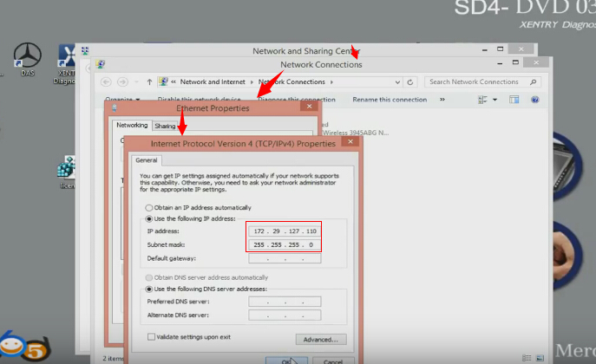Enable Validate settings upon exit checkbox
Image resolution: width=596 pixels, height=364 pixels.
tap(152, 336)
